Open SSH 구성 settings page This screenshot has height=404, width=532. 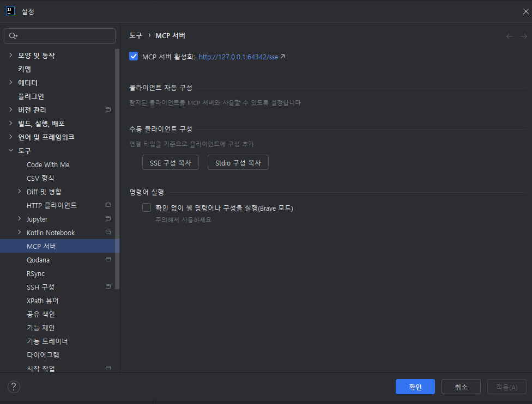(40, 287)
